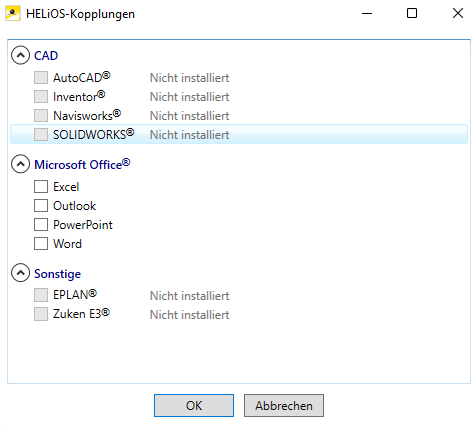Click the Zuken E3 checkbox
The image size is (474, 426).
(41, 314)
